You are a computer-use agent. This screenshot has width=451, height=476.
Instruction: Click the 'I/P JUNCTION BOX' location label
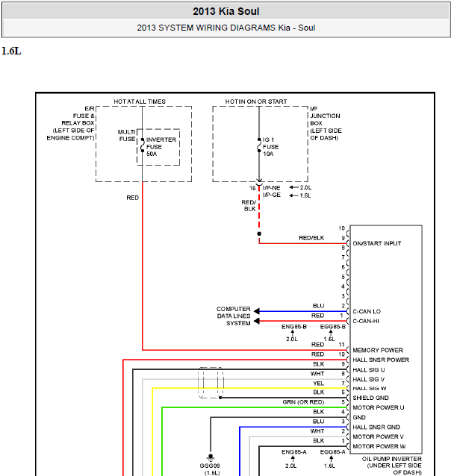click(326, 123)
